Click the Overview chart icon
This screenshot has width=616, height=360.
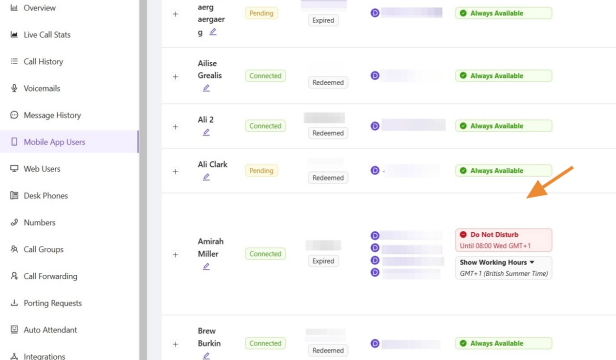tap(14, 8)
